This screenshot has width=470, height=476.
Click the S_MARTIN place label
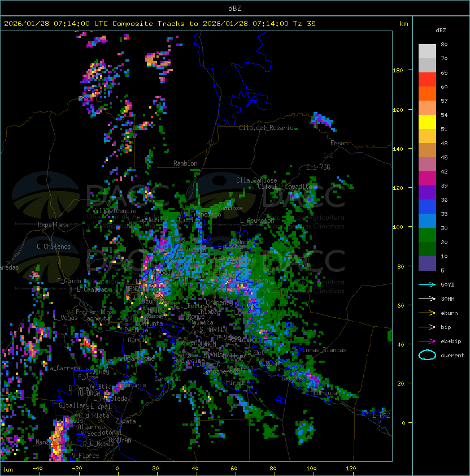pyautogui.click(x=213, y=330)
